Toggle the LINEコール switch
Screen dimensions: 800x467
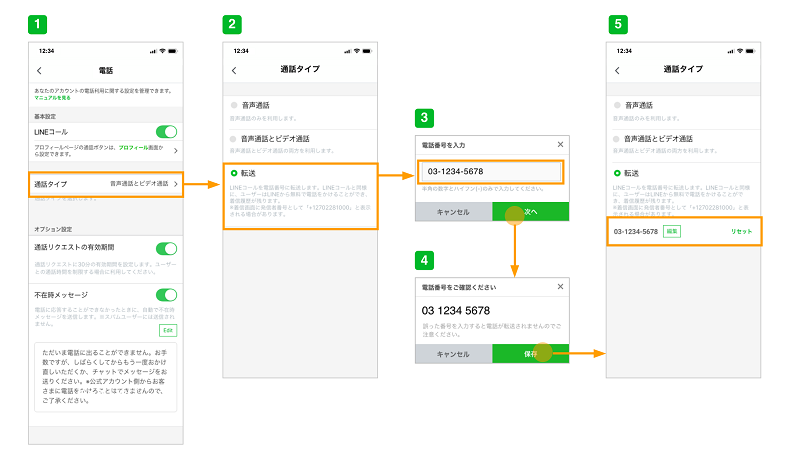[167, 132]
